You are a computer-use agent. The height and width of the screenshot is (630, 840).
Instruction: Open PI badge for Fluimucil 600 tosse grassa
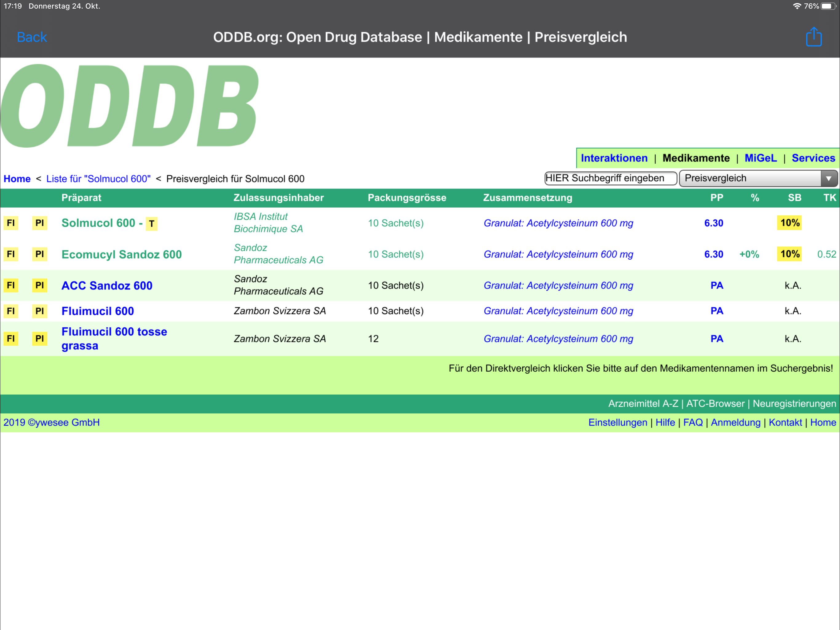(39, 338)
